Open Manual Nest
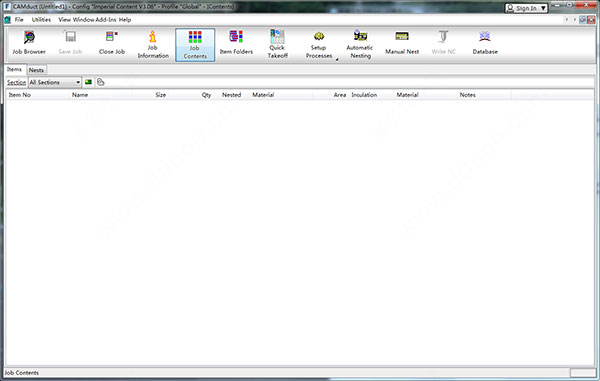Screen dimensions: 600x381 (x=402, y=44)
